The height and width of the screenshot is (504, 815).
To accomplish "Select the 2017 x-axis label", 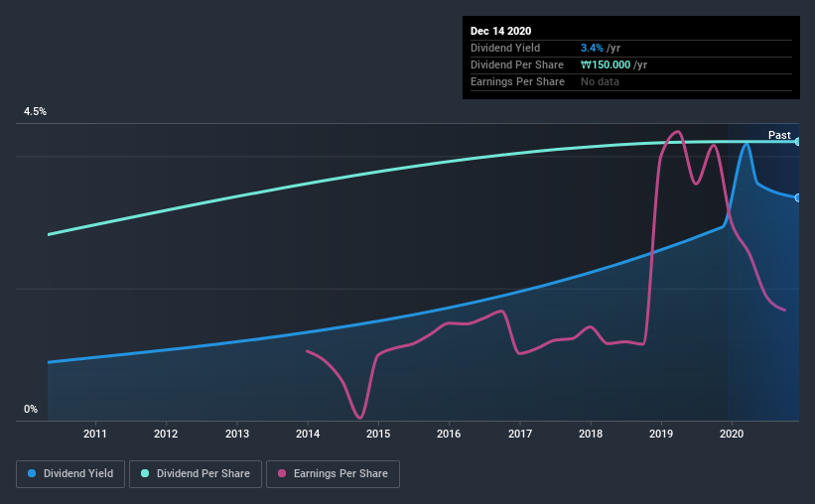I will click(520, 434).
